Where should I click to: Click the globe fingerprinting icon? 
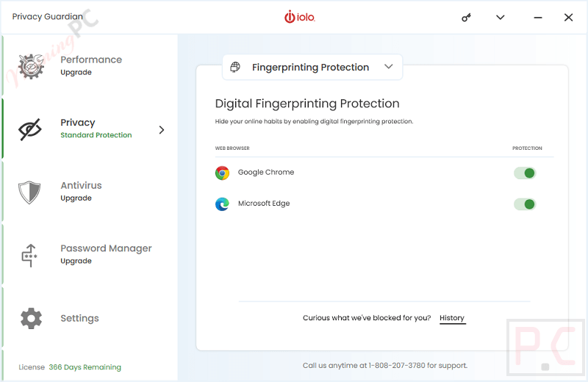[x=235, y=67]
